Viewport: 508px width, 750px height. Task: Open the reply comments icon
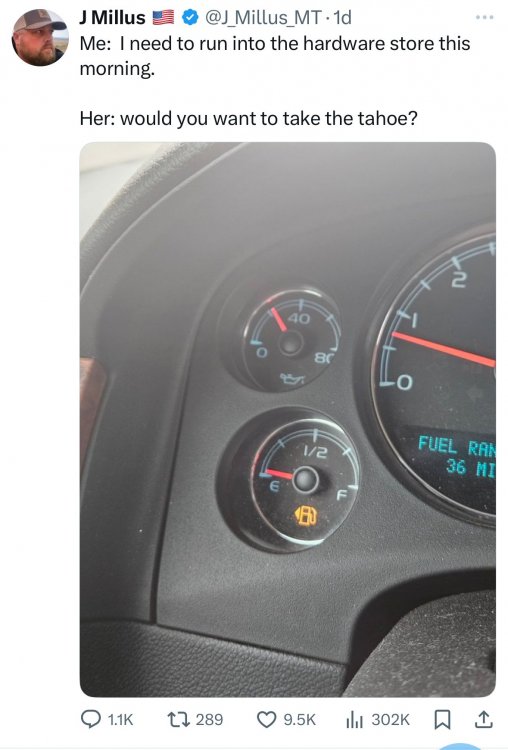point(90,719)
